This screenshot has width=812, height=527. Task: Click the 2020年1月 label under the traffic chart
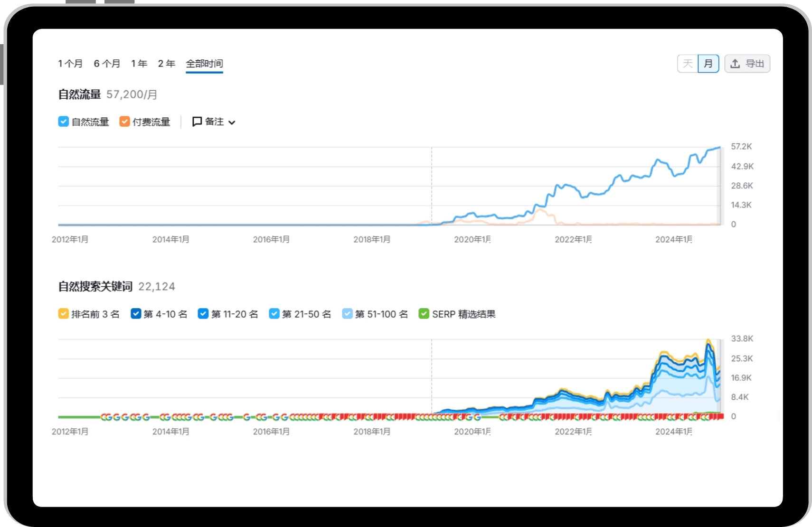tap(472, 239)
